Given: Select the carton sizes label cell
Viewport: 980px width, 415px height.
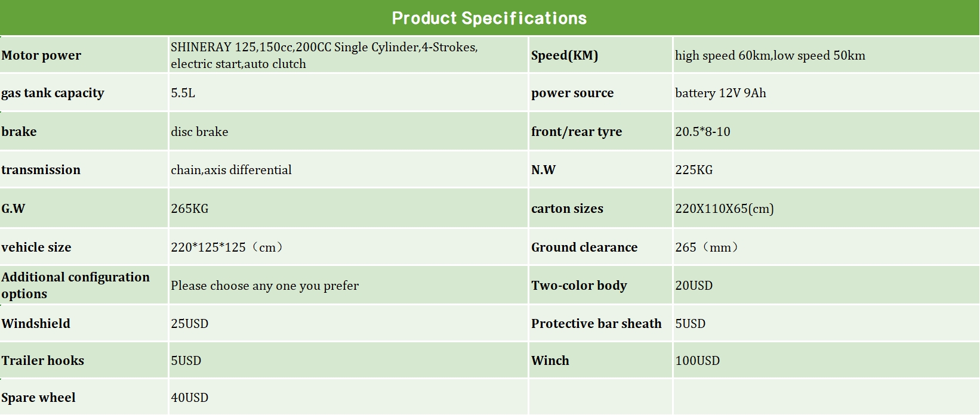Looking at the screenshot, I should 567,209.
